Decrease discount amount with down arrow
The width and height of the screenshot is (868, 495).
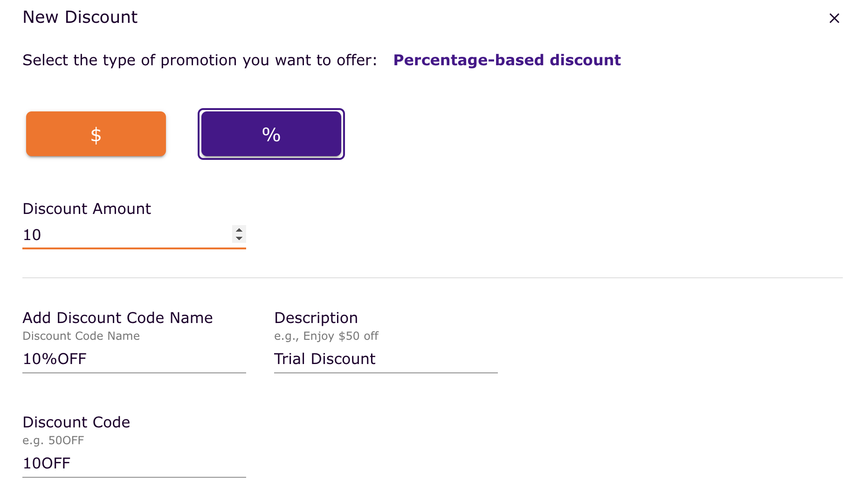239,238
